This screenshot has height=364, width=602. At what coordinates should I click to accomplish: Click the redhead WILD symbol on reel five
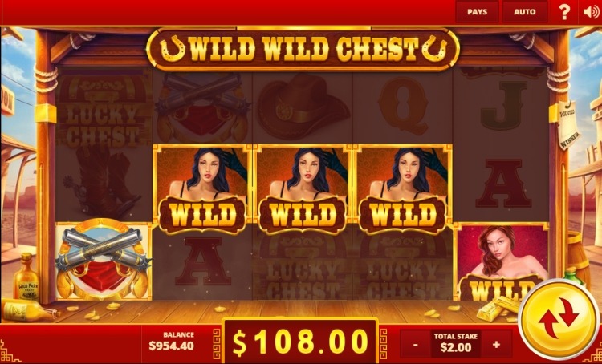502,262
